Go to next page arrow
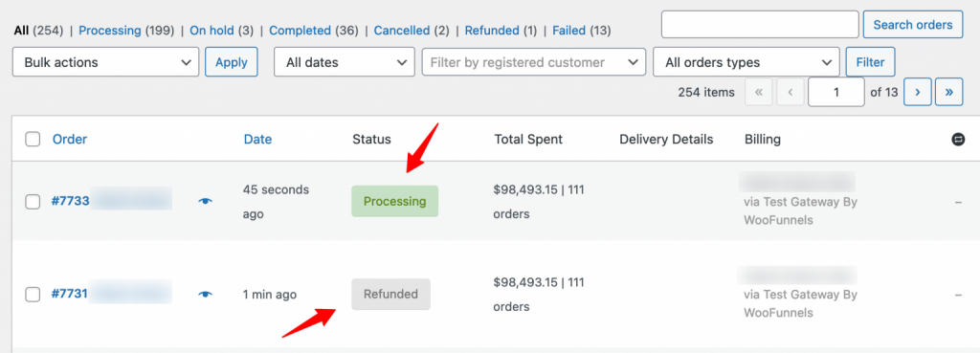 click(x=918, y=93)
